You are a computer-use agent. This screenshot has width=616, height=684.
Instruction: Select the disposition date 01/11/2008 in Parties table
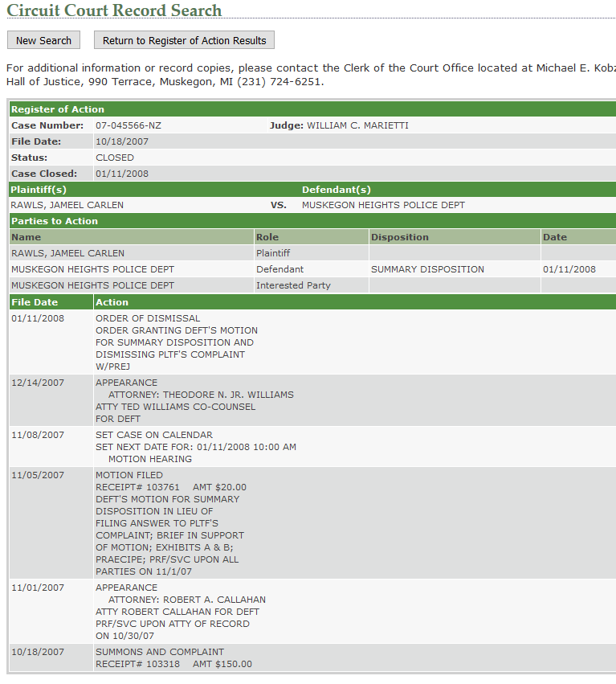[569, 269]
